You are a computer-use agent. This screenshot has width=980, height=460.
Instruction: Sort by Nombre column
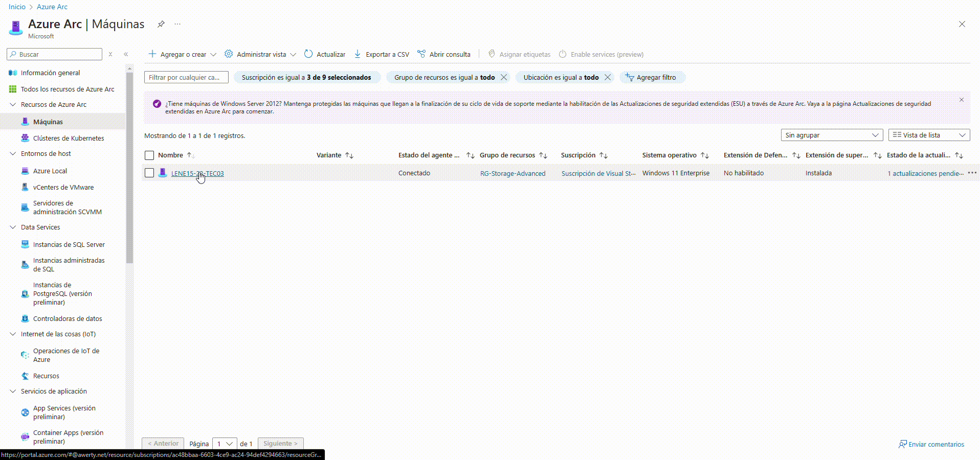click(x=176, y=155)
